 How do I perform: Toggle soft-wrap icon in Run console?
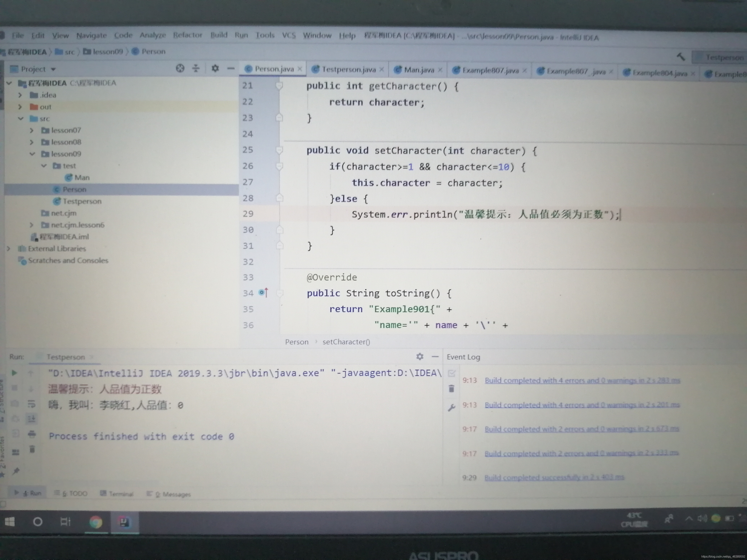tap(31, 404)
